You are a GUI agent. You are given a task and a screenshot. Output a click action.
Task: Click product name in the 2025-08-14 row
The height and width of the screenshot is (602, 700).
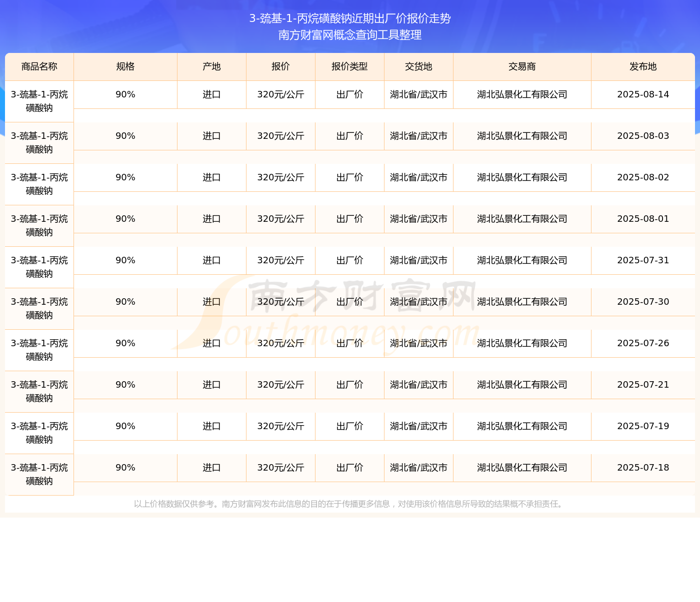tap(39, 101)
